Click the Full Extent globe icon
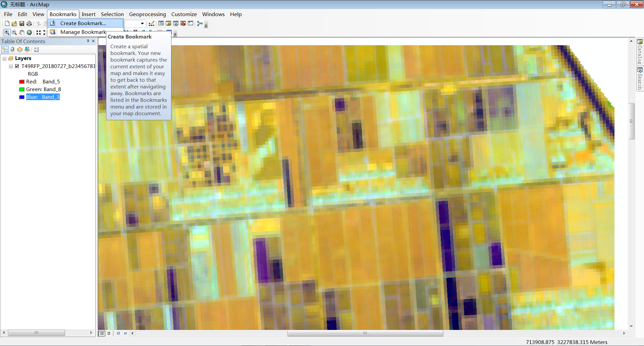The width and height of the screenshot is (644, 346). [x=29, y=32]
